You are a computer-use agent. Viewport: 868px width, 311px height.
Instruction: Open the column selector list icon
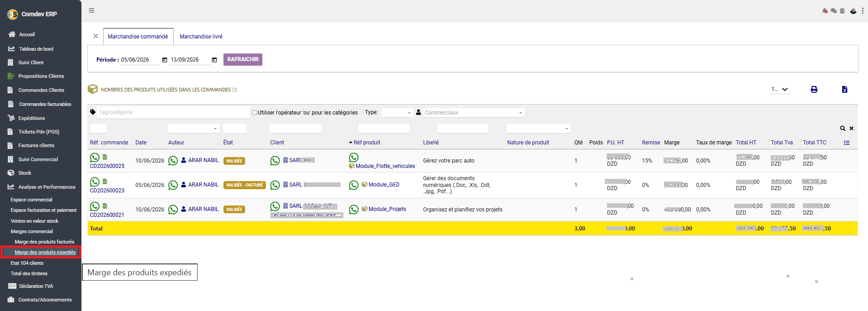[x=847, y=143]
